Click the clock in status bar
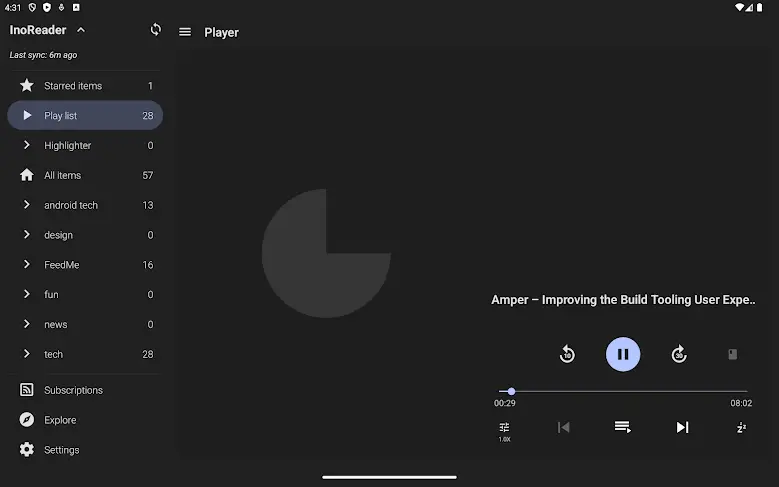Image resolution: width=779 pixels, height=487 pixels. (x=13, y=7)
